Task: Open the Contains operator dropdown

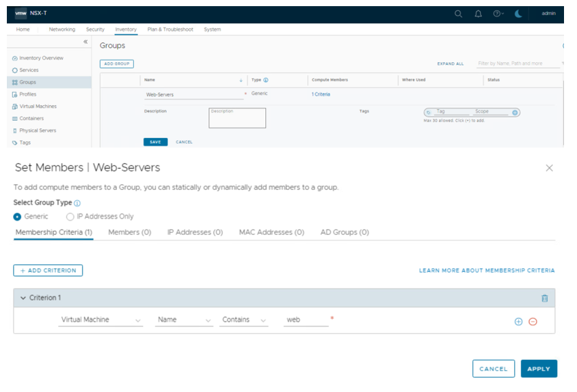Action: pyautogui.click(x=244, y=320)
